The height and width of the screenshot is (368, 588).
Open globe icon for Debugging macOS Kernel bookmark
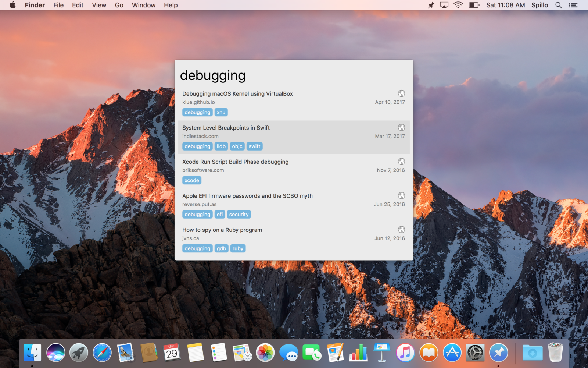click(x=401, y=93)
